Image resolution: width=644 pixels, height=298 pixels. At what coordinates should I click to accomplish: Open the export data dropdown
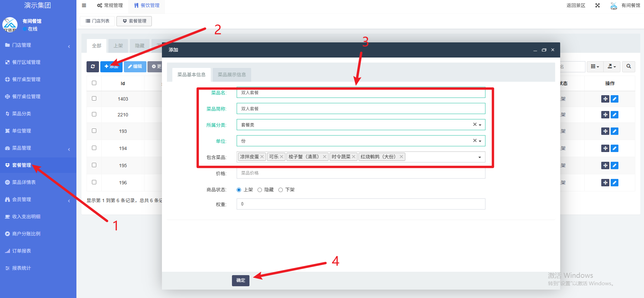pos(612,67)
